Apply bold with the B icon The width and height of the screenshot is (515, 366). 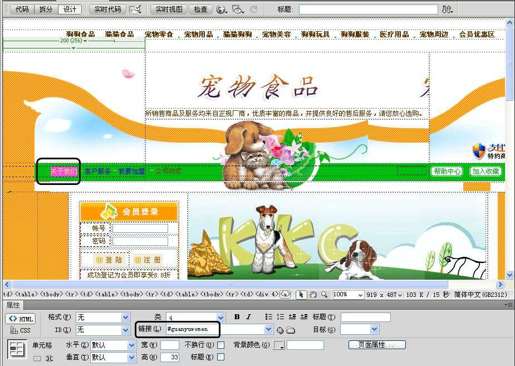click(237, 317)
